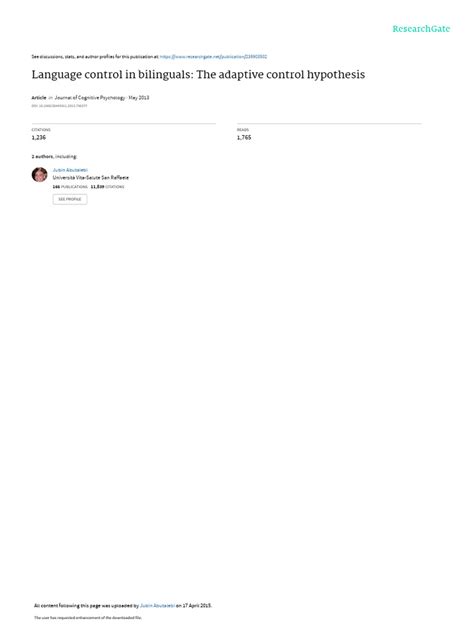Click the May 2013 publication date

point(139,98)
